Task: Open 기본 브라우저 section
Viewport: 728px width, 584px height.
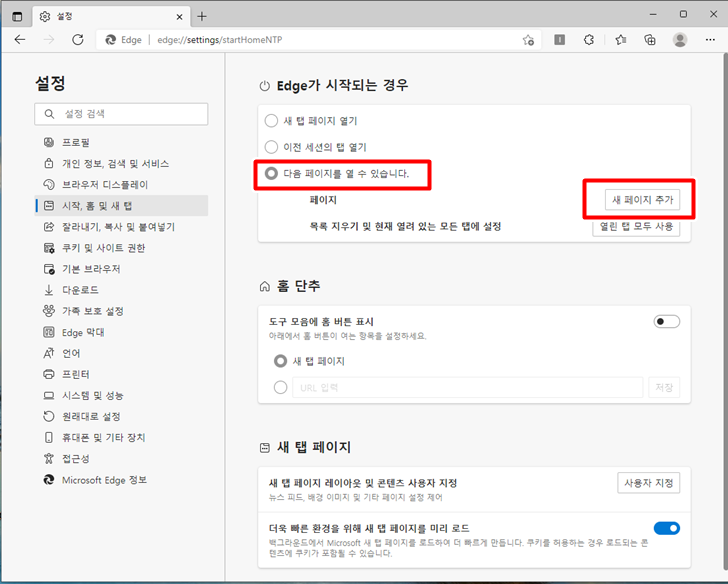Action: tap(122, 269)
